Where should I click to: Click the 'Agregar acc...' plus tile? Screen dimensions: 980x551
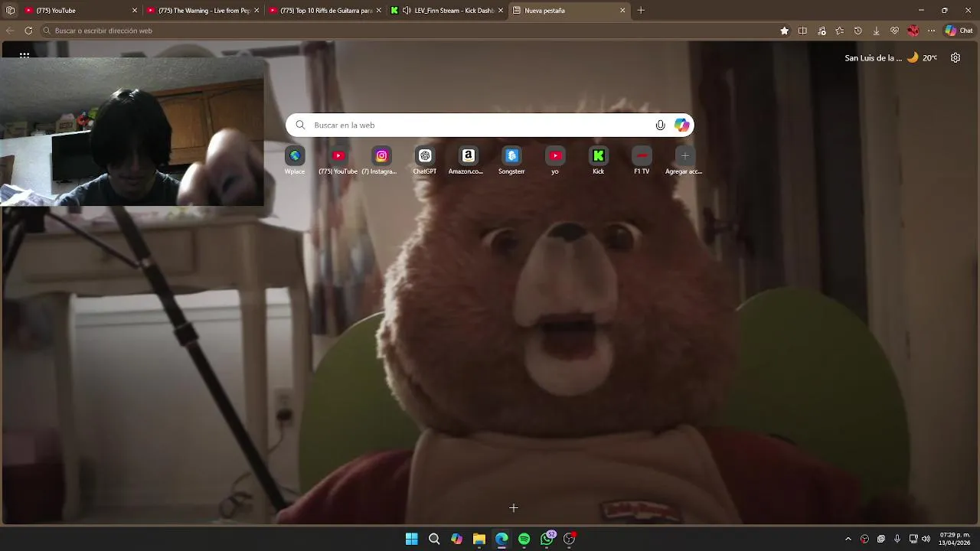pos(684,160)
